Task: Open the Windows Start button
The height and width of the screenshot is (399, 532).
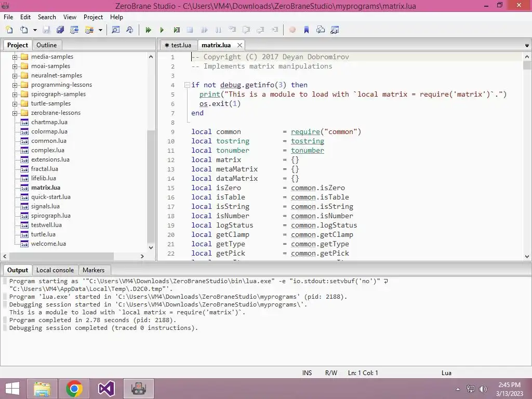Action: (12, 389)
